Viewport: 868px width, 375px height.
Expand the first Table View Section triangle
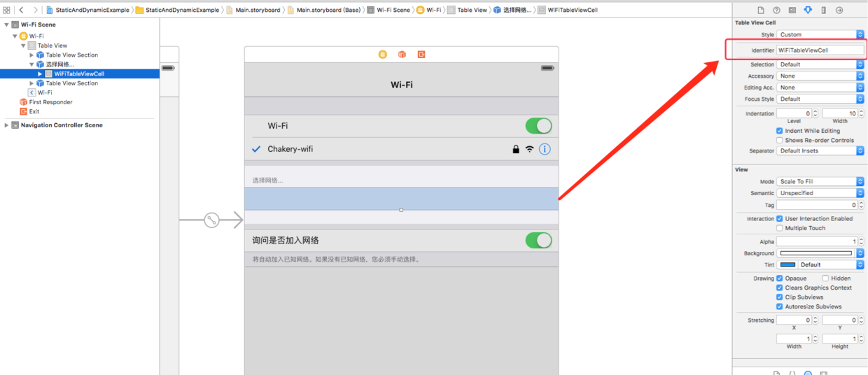point(31,55)
